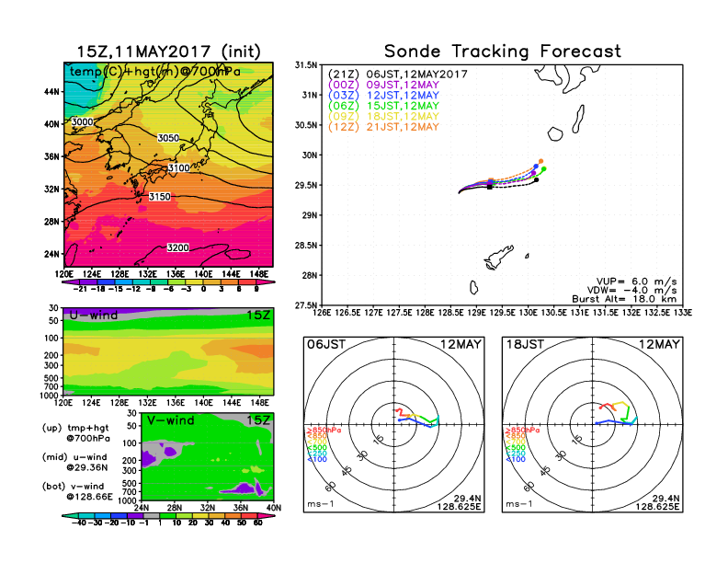Click the '06JST' hodograph title
728x563 pixels.
[x=326, y=345]
